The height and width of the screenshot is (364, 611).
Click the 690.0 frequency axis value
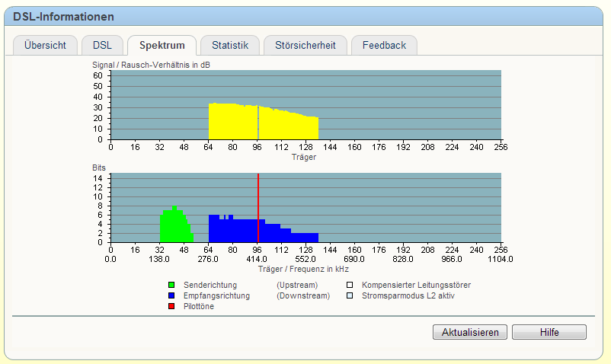pyautogui.click(x=354, y=259)
